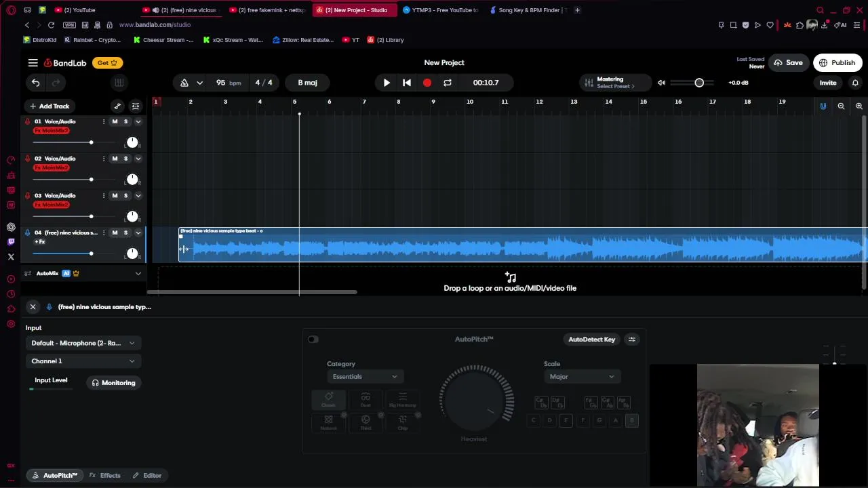Open notifications bell
Image resolution: width=868 pixels, height=488 pixels.
[x=855, y=83]
